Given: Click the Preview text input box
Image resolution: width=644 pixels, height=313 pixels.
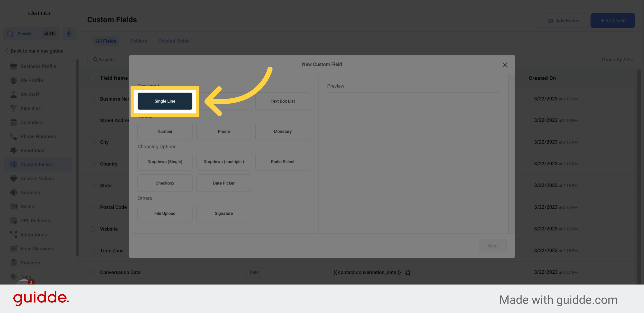Looking at the screenshot, I should pyautogui.click(x=413, y=98).
